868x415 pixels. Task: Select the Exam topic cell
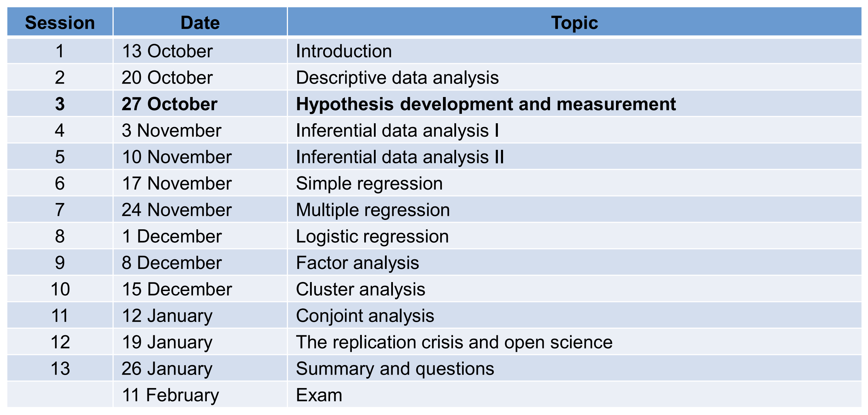(x=319, y=395)
